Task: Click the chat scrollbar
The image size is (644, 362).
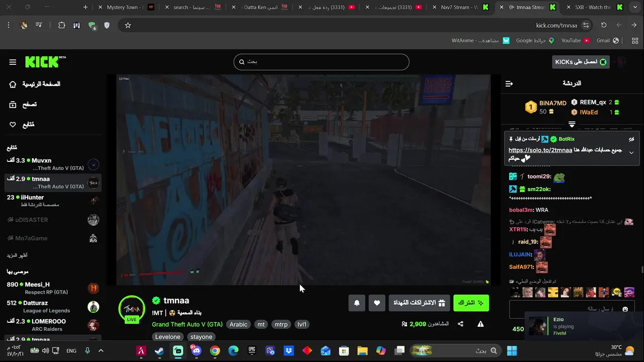Action: tap(641, 270)
